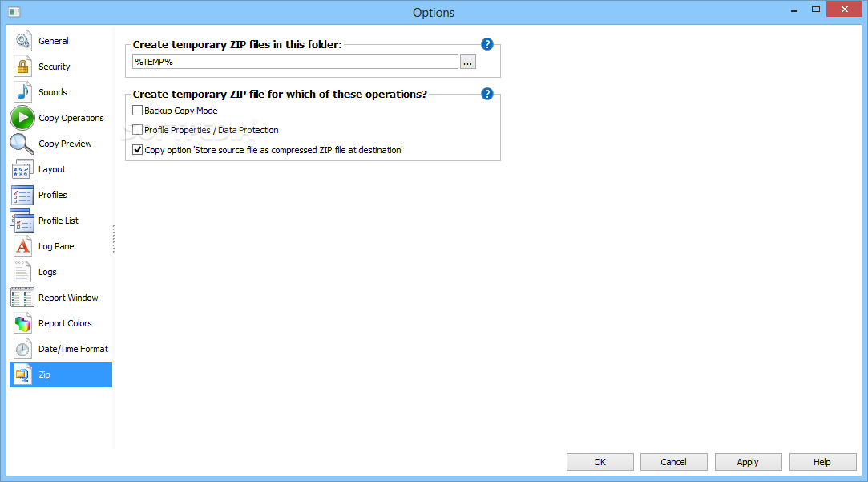The image size is (868, 482).
Task: Open the Report Window options page
Action: click(x=68, y=298)
